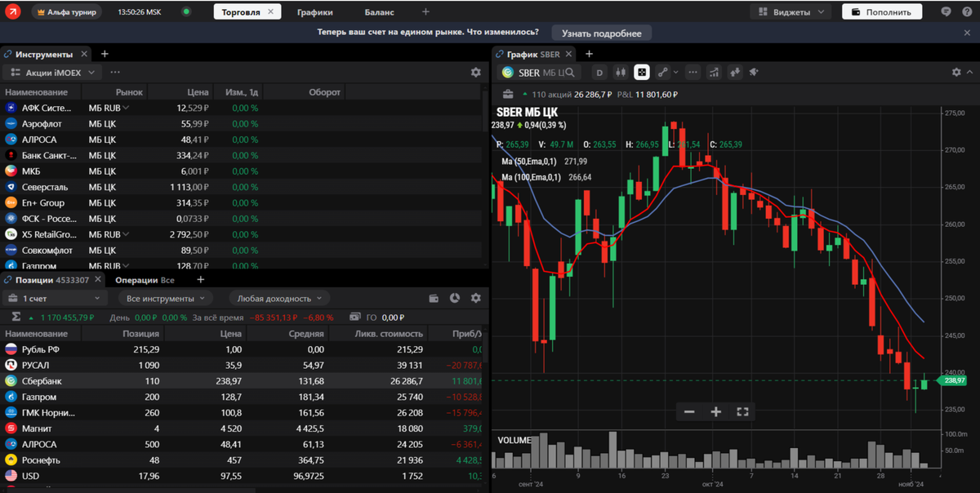Expand the АФК Система market dropdown
The height and width of the screenshot is (493, 980).
click(127, 108)
